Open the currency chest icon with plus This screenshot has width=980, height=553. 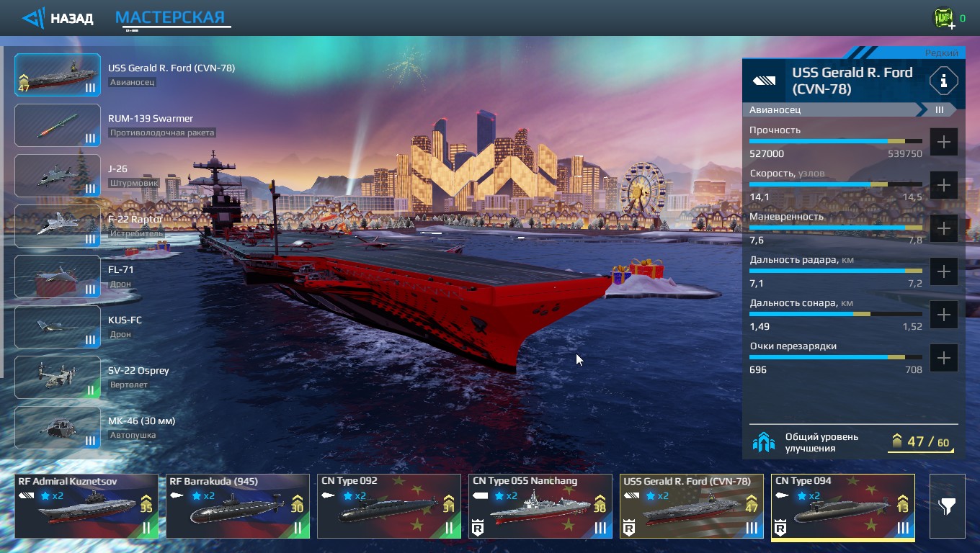[945, 19]
